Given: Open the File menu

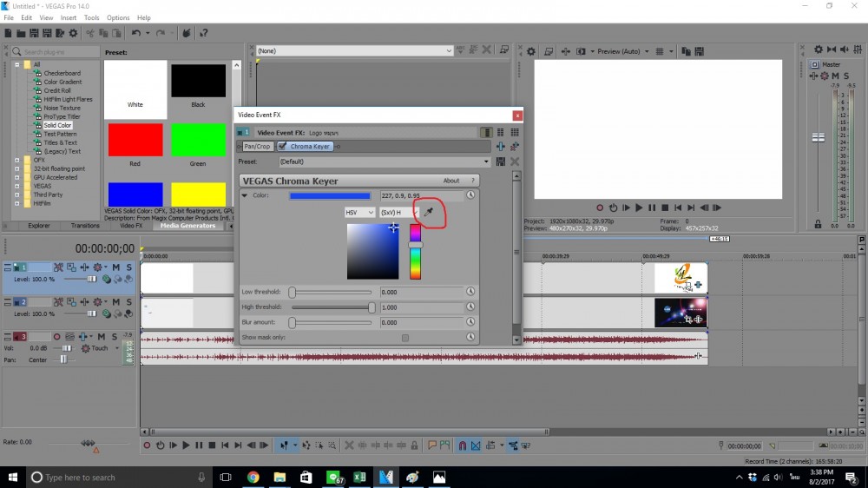Looking at the screenshot, I should click(9, 17).
